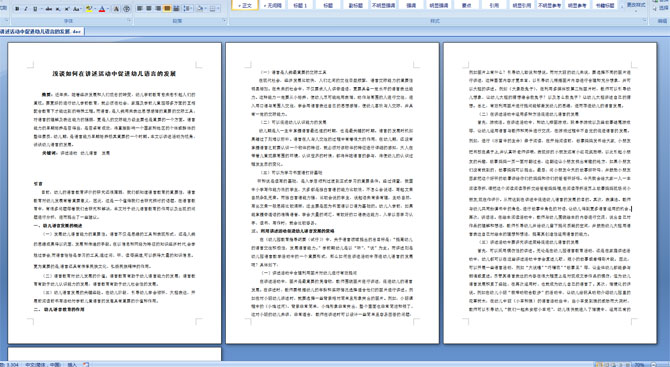The height and width of the screenshot is (367, 670).
Task: Click the enclosed character icon
Action: tap(126, 9)
